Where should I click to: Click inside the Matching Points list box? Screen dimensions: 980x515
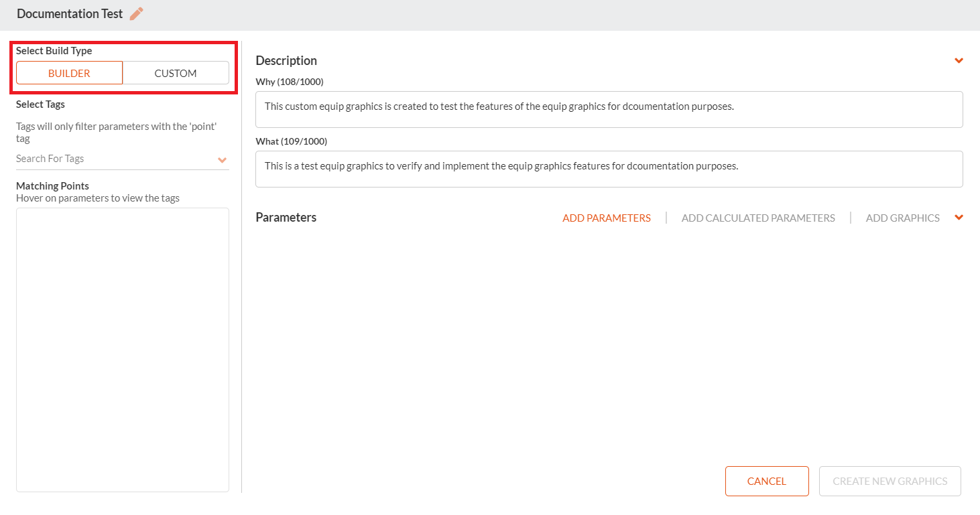[x=123, y=350]
